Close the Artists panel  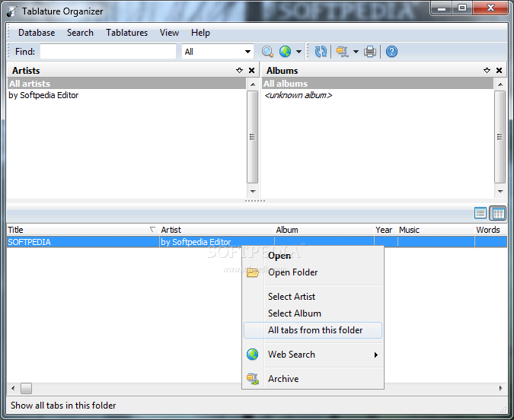pos(251,71)
